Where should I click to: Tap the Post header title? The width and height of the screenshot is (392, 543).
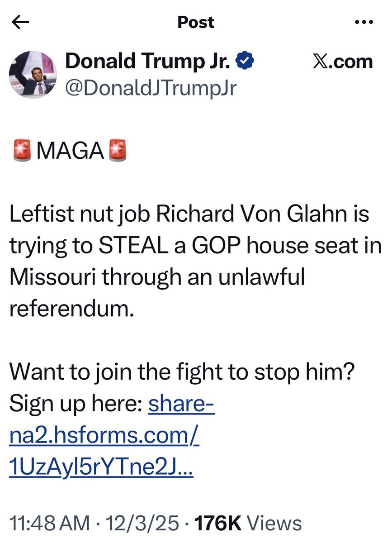196,22
